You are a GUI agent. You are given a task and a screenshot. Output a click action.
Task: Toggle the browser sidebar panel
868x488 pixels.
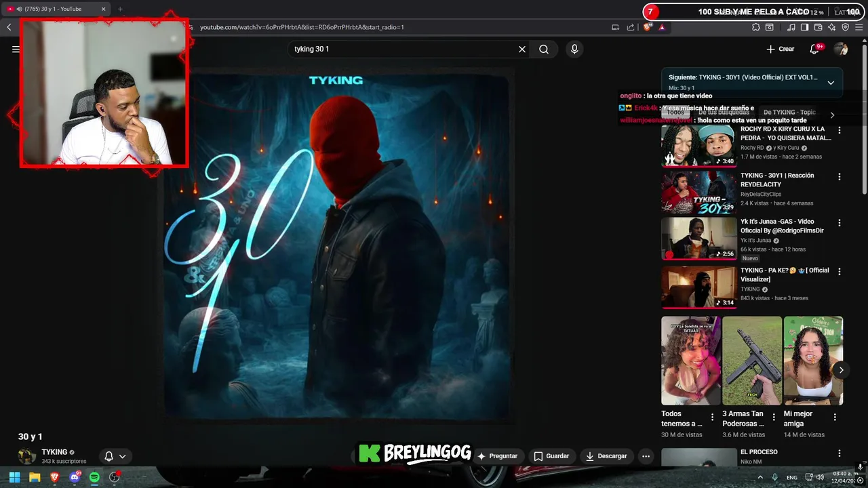click(804, 27)
